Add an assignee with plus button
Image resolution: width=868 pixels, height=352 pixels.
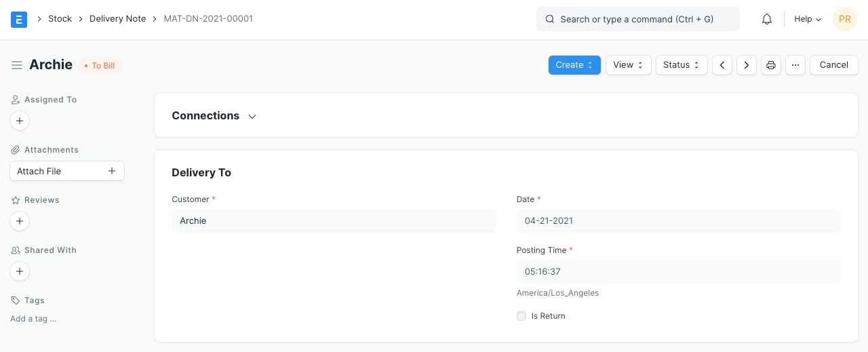tap(20, 121)
